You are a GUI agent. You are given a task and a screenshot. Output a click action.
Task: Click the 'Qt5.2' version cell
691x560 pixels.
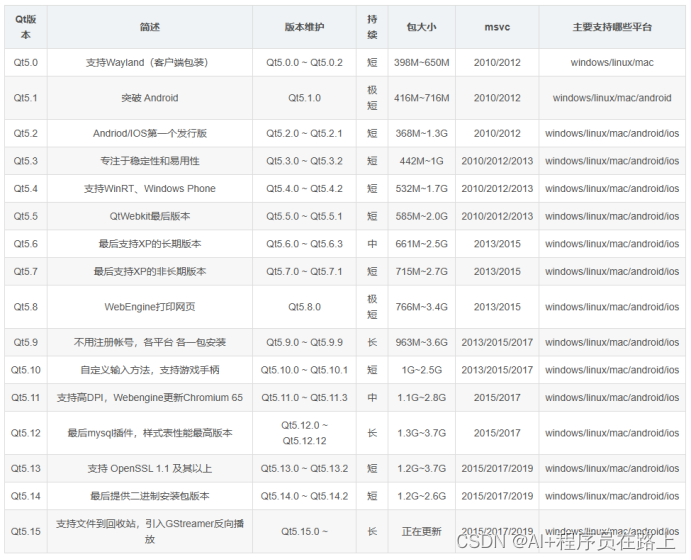(x=26, y=134)
